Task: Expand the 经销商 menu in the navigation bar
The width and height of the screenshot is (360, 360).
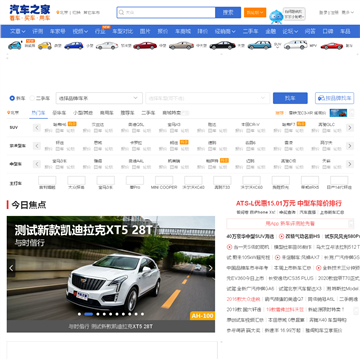Action: [x=225, y=31]
